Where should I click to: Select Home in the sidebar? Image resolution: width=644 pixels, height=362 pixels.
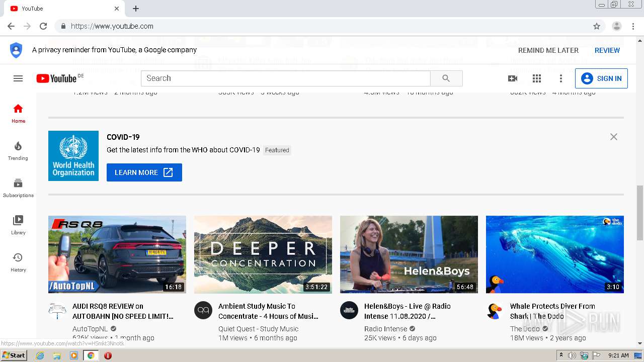pyautogui.click(x=18, y=113)
